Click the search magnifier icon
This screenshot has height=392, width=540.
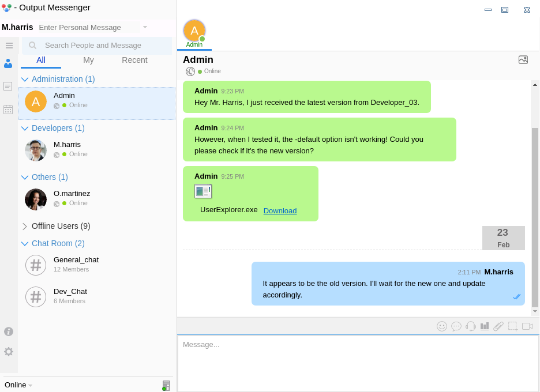pos(33,46)
